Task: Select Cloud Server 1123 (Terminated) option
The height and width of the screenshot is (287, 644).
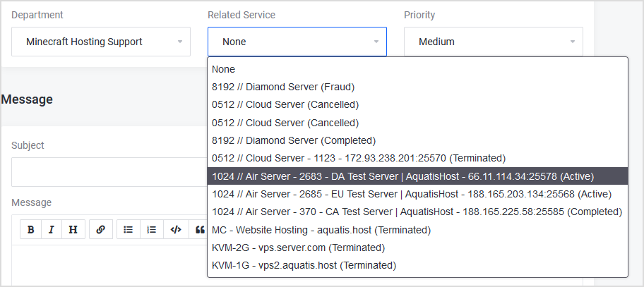Action: click(x=418, y=158)
